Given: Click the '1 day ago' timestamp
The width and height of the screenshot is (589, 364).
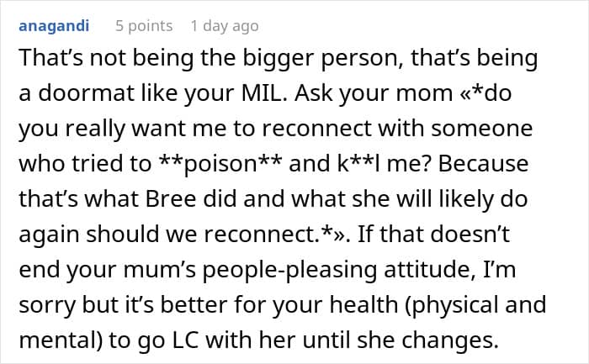Looking at the screenshot, I should [224, 26].
